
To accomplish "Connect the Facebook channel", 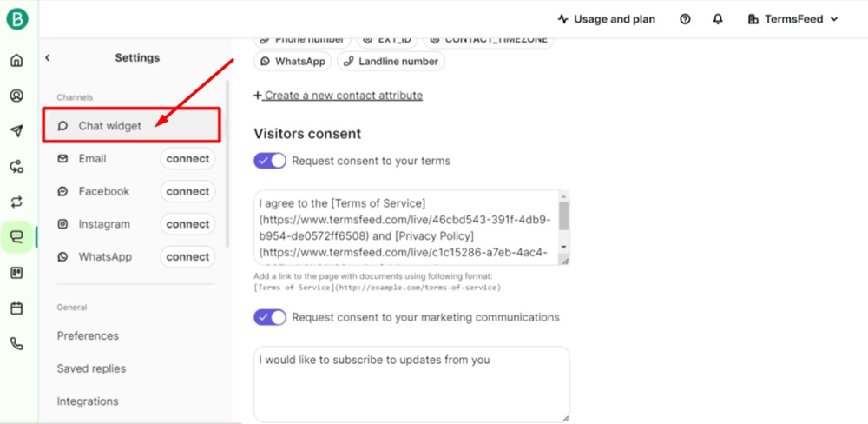I will pos(187,191).
